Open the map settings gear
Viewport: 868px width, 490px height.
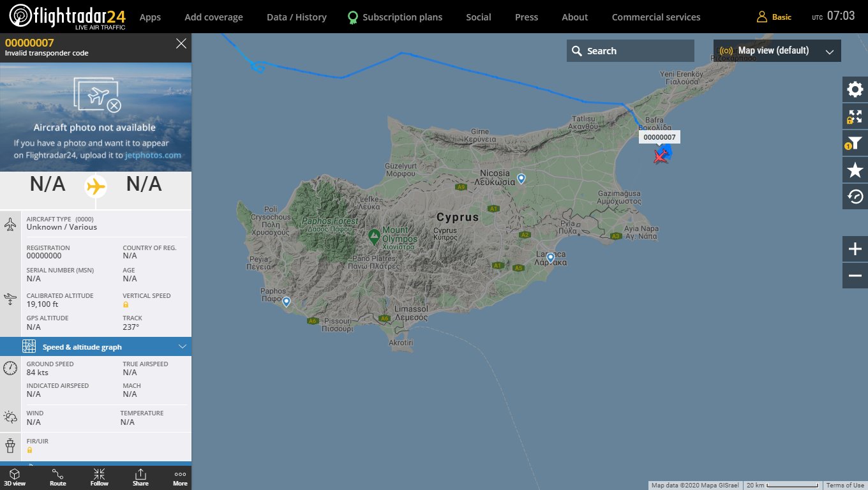[x=855, y=90]
